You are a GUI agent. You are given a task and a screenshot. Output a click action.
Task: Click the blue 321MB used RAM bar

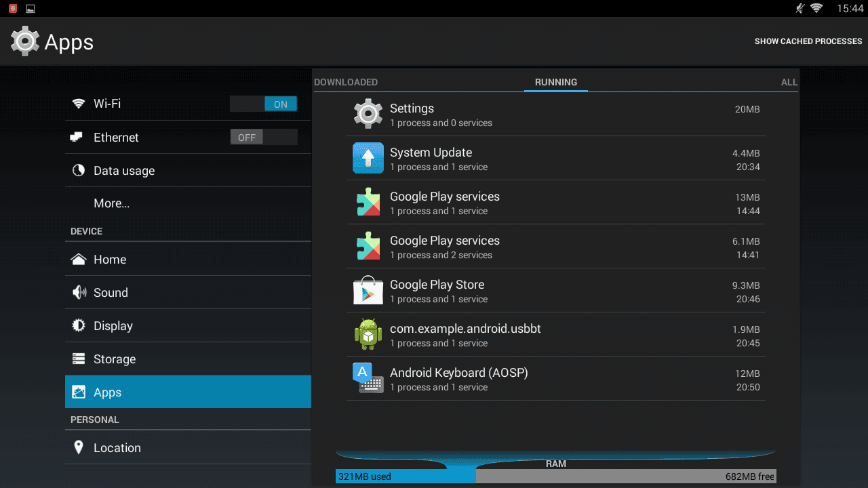(x=406, y=476)
